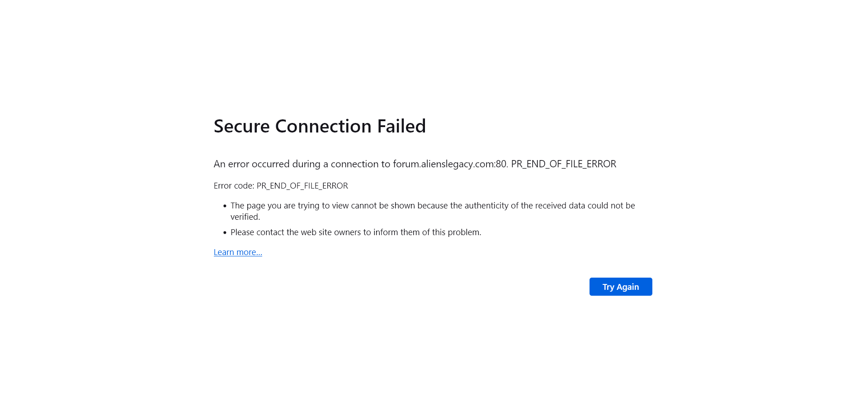Click the word "verified." on the wrapped line
The width and height of the screenshot is (868, 397).
tap(245, 217)
